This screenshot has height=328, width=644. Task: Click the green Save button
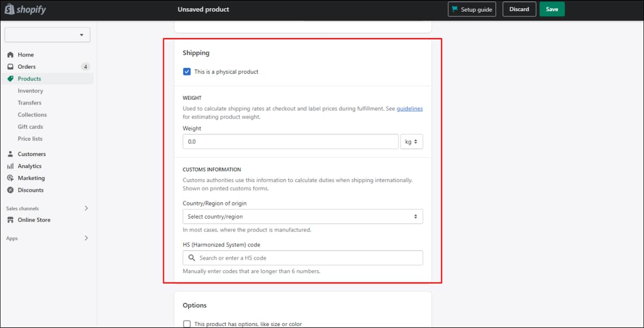[x=552, y=9]
